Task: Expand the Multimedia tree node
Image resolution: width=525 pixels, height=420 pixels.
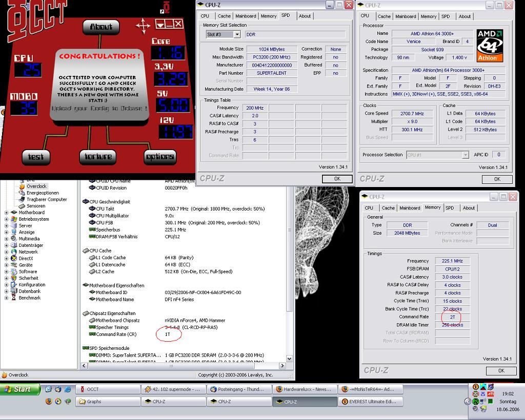Action: (6, 239)
